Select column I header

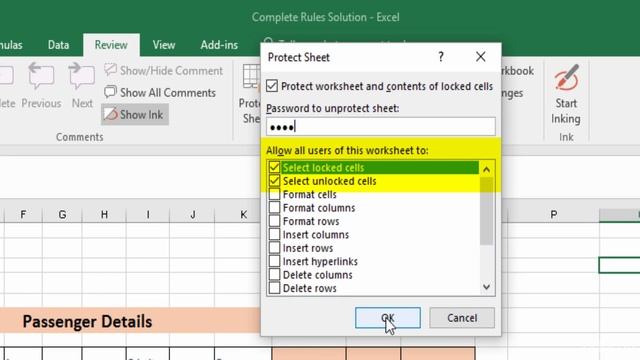click(x=148, y=214)
